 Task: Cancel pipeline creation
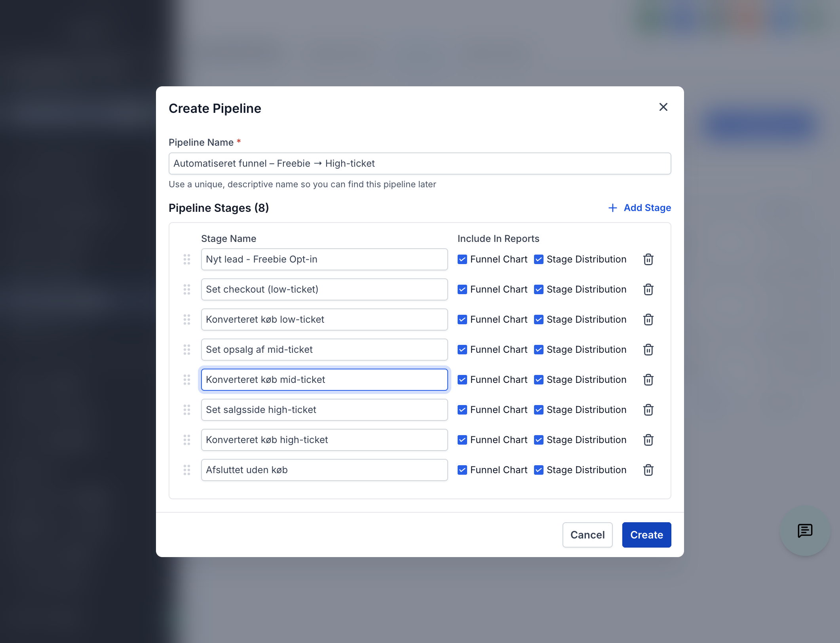[x=587, y=535]
